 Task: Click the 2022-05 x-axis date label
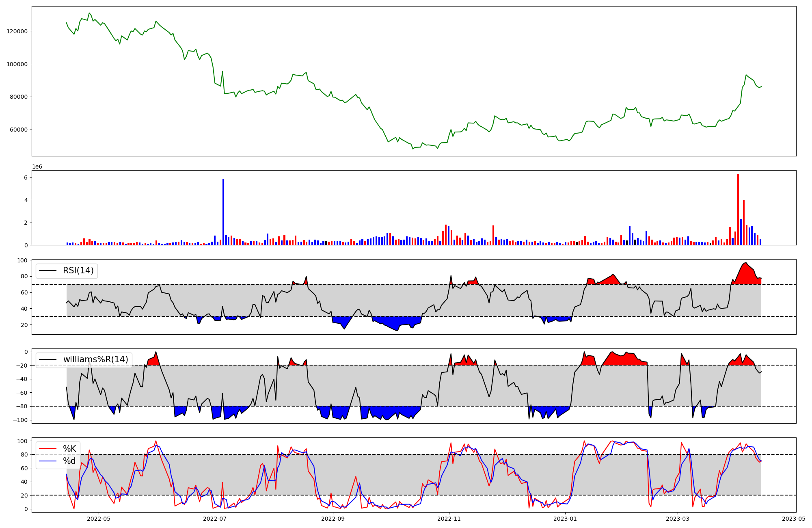[99, 518]
